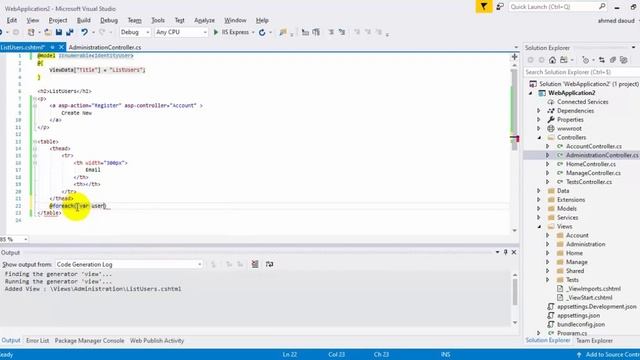Click the Comment Selection toolbar icon
Image resolution: width=640 pixels, height=360 pixels.
[331, 32]
